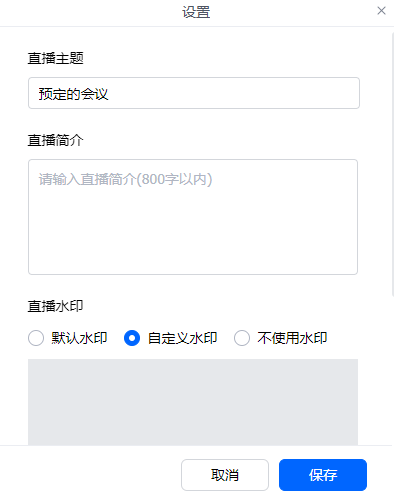Click the 预定的会议 text in the topic box

coord(73,94)
